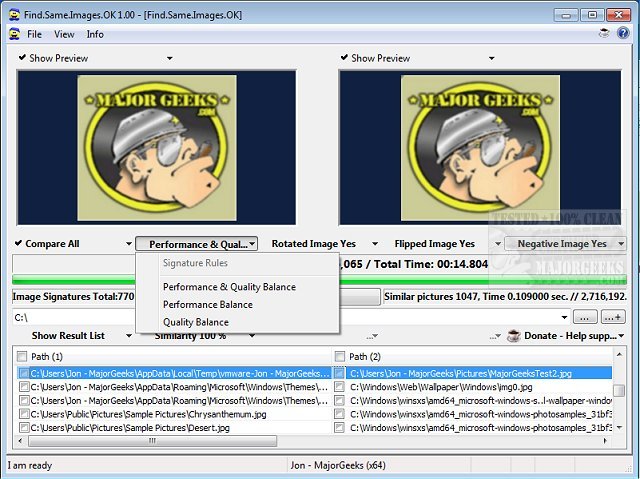Click the Donate coffee cup icon
The height and width of the screenshot is (479, 640).
(x=513, y=336)
